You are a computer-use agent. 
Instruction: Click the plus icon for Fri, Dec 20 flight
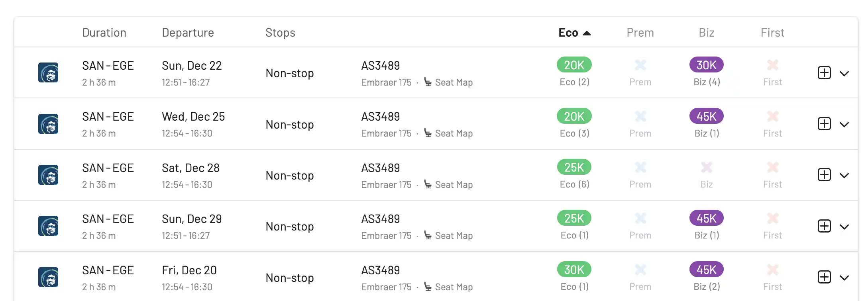[x=824, y=277]
